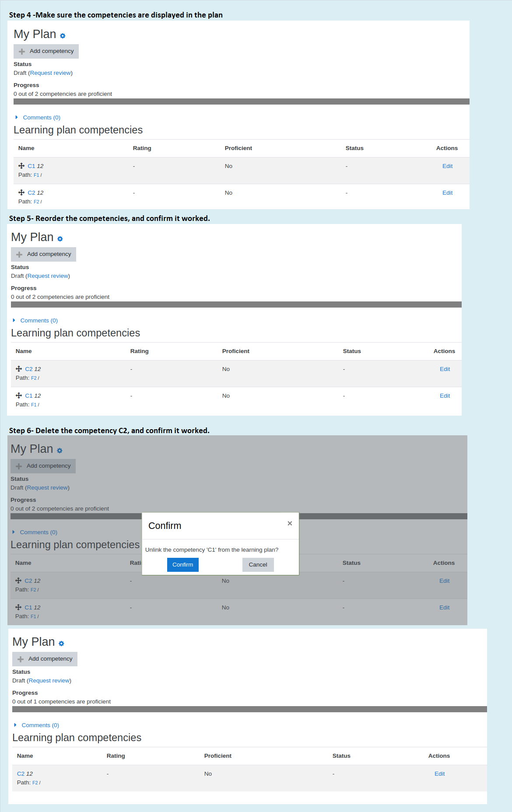Grab the move handle for C1 in Step 4
512x812 pixels.
click(x=21, y=166)
